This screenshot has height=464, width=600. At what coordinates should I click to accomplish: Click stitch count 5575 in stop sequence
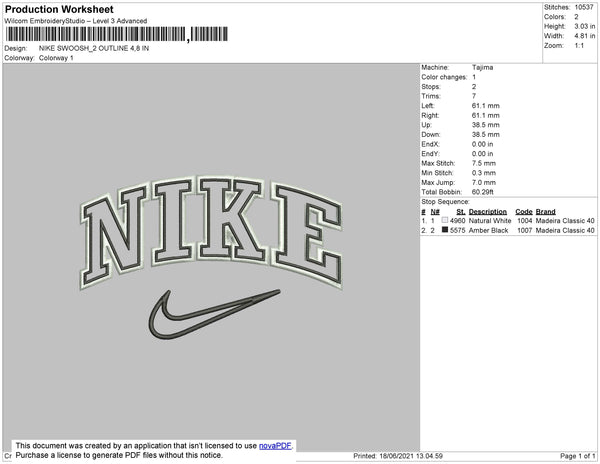click(x=458, y=230)
